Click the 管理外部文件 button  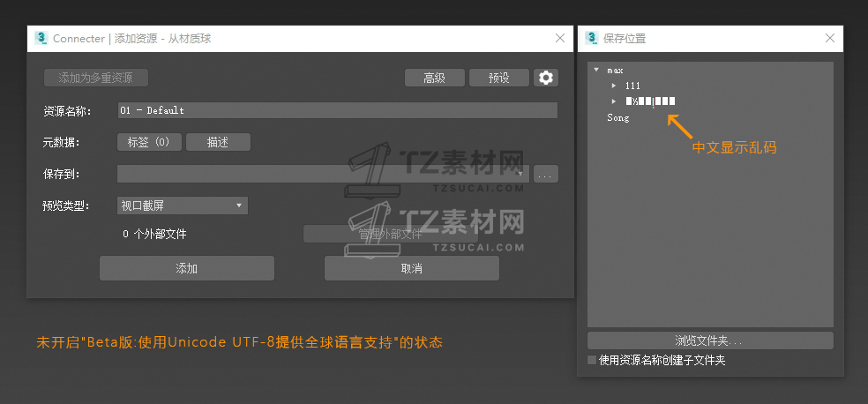(390, 234)
